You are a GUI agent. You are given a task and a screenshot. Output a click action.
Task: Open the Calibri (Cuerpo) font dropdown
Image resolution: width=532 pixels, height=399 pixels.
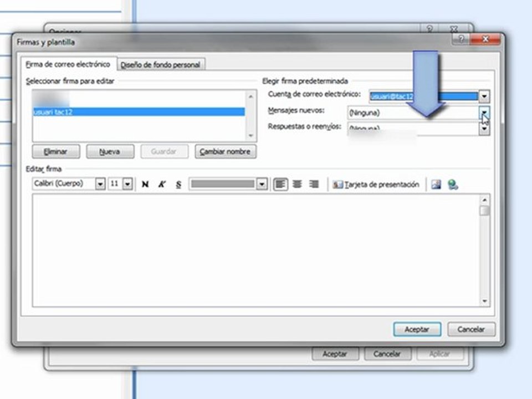point(100,184)
